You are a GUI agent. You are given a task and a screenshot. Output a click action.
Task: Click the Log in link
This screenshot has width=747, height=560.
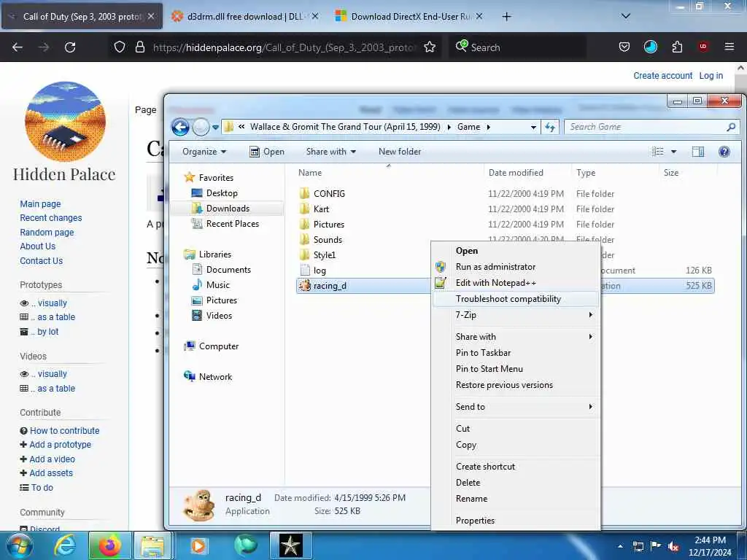711,76
